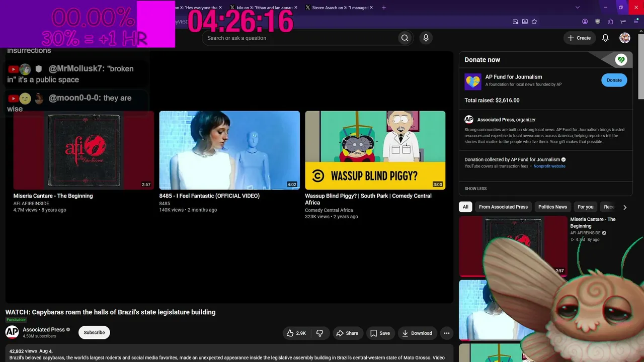644x362 pixels.
Task: Select the For you chip
Action: click(x=586, y=207)
